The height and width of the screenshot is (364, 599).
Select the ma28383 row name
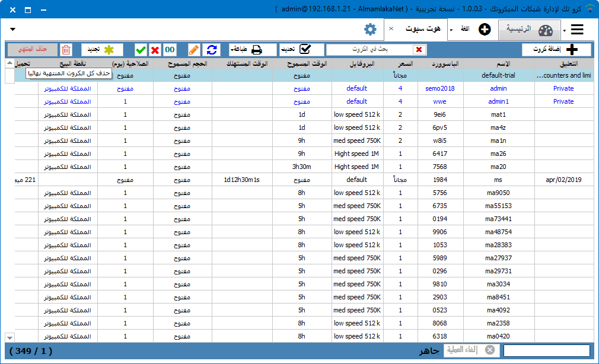coord(498,245)
